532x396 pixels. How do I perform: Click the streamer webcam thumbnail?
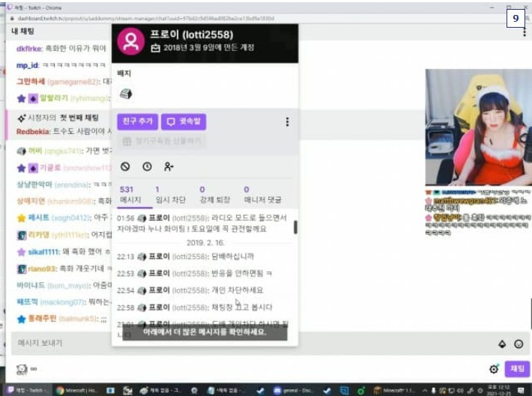pos(478,127)
